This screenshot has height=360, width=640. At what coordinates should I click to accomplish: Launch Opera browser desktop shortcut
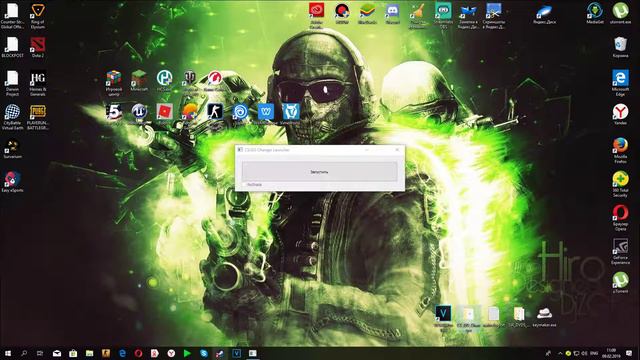coord(620,218)
